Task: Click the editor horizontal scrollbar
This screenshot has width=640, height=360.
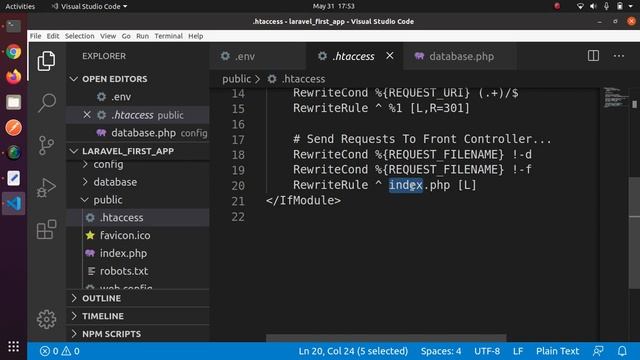Action: (x=386, y=338)
